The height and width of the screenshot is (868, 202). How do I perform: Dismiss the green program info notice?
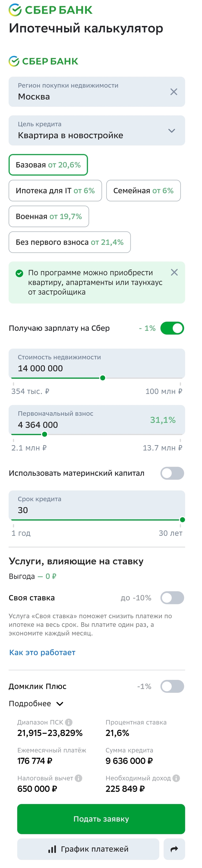tap(174, 272)
